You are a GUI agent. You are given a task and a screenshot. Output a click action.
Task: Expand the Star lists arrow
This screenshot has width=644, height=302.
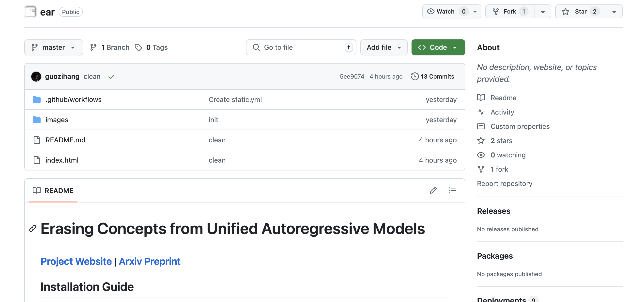coord(614,12)
